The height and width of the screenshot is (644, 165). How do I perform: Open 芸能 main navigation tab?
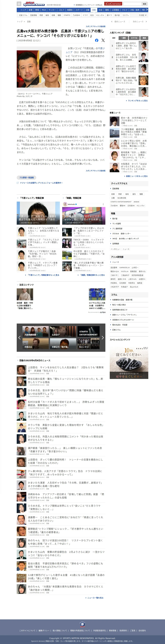coord(94,10)
